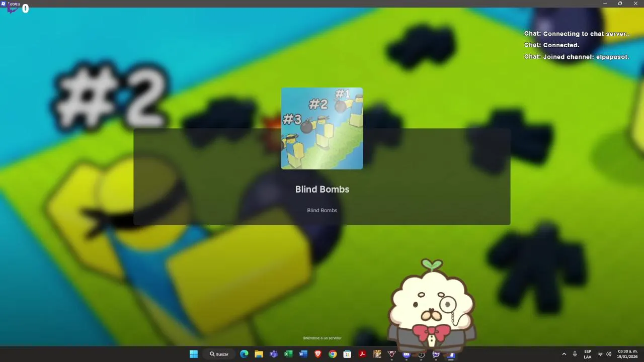Viewport: 644px width, 362px height.
Task: Open Wi-Fi network settings in tray
Action: [600, 354]
